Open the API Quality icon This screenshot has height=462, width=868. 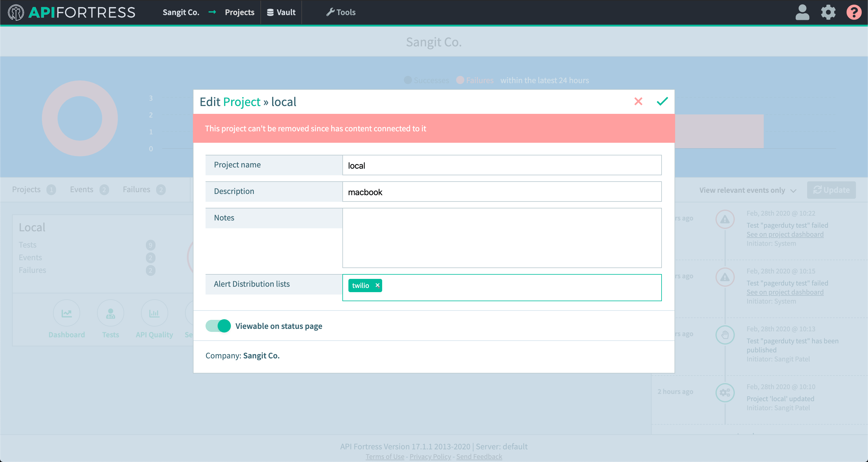click(154, 313)
